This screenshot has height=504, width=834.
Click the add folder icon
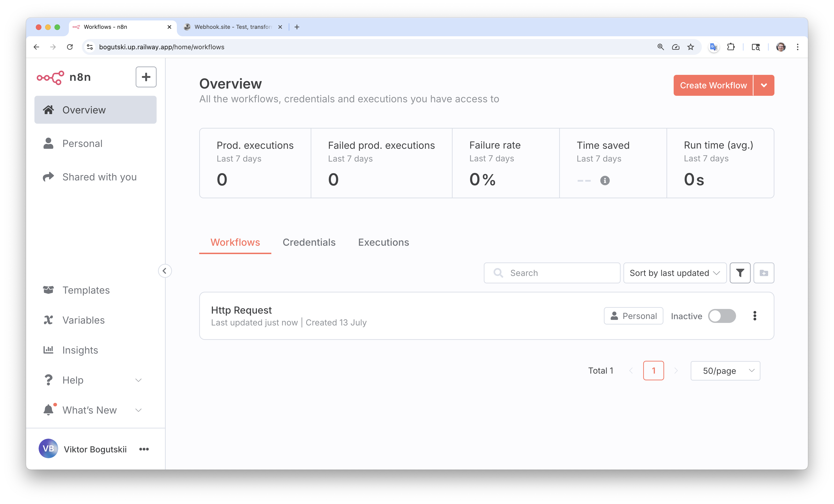[763, 273]
